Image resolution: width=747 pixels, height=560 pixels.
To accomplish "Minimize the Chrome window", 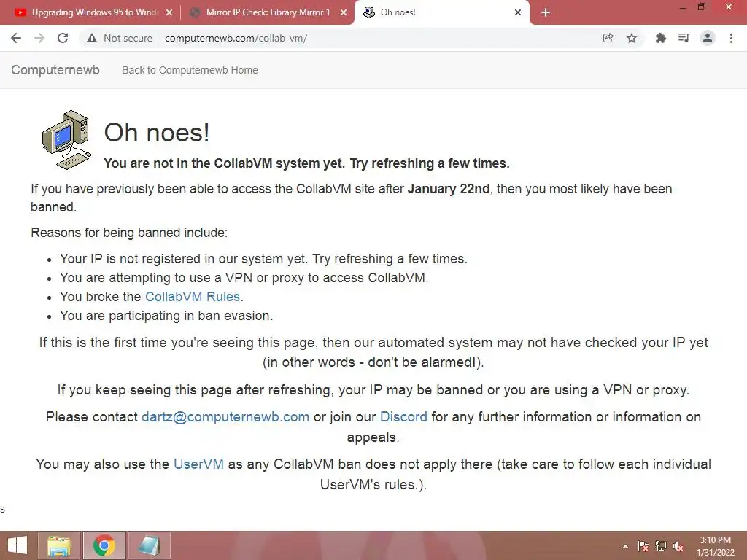I will pyautogui.click(x=683, y=7).
